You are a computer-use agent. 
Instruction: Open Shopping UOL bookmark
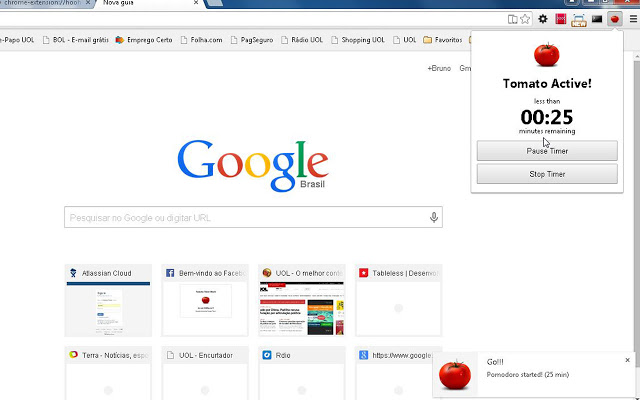point(358,40)
